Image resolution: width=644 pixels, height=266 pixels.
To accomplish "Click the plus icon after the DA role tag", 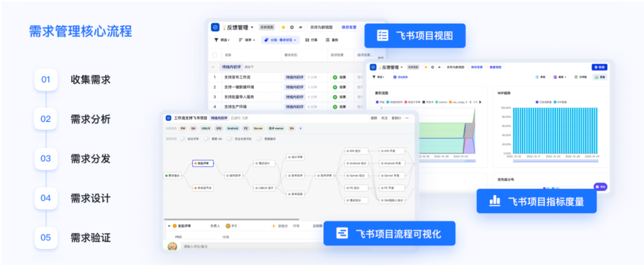I will [301, 128].
